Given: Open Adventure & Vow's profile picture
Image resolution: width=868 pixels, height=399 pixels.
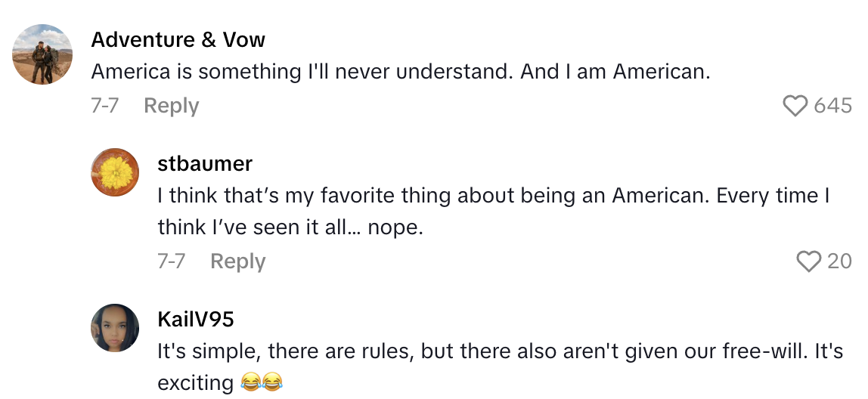Looking at the screenshot, I should [42, 54].
